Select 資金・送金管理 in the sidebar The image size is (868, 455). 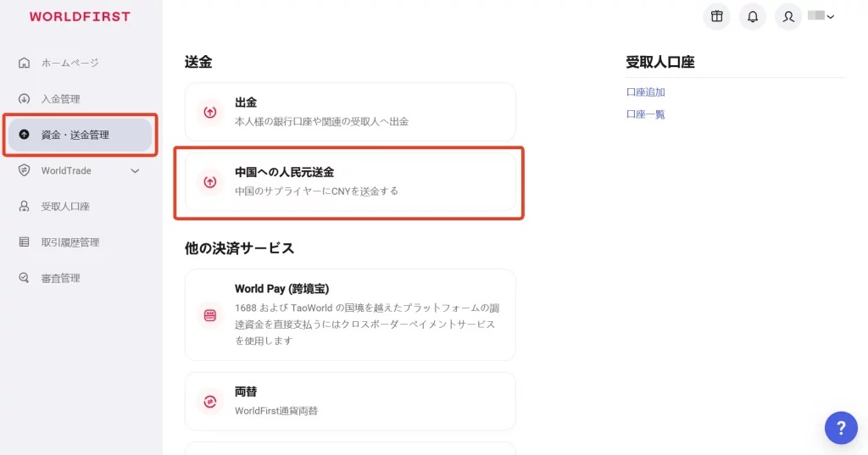click(x=80, y=135)
